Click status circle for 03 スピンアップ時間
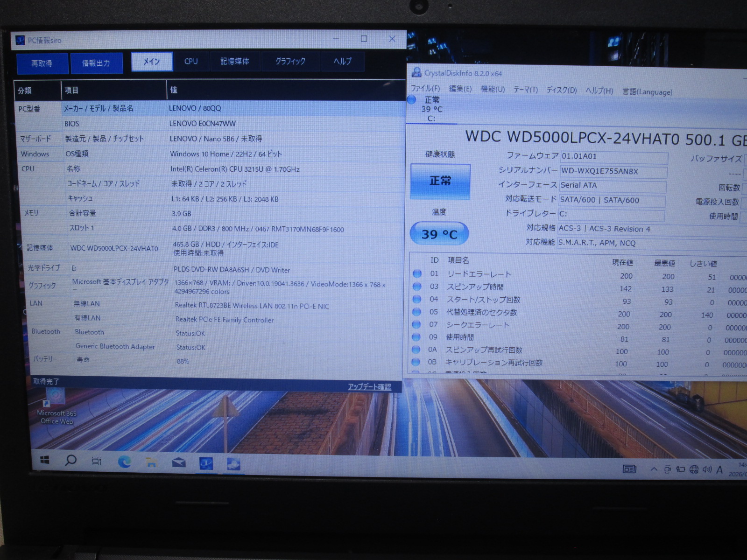The height and width of the screenshot is (560, 747). [417, 287]
